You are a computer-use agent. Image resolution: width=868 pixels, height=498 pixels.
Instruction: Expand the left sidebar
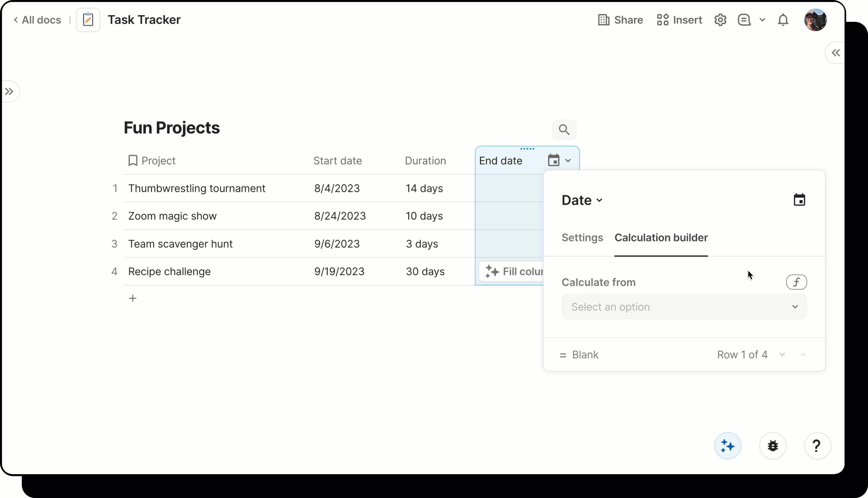point(9,91)
